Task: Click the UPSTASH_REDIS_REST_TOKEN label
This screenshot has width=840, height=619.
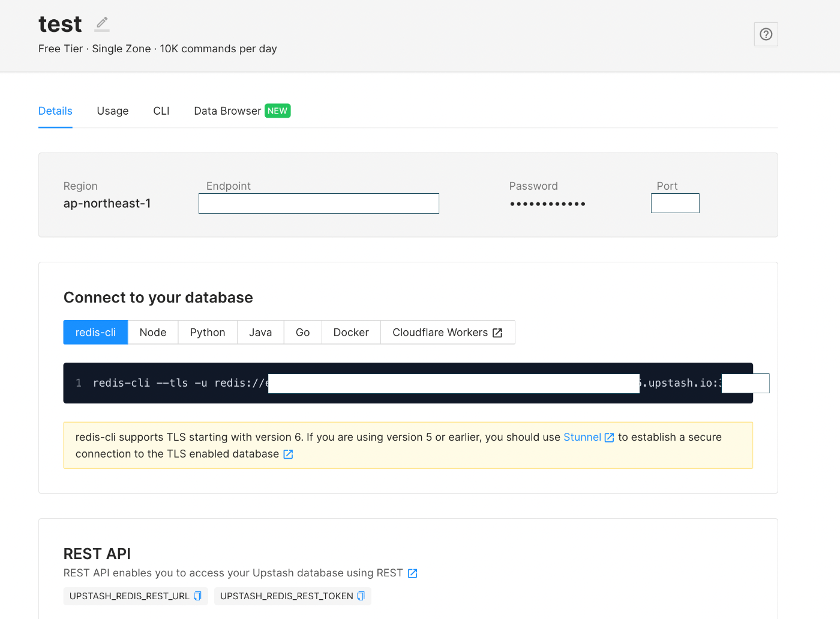Action: coord(287,596)
